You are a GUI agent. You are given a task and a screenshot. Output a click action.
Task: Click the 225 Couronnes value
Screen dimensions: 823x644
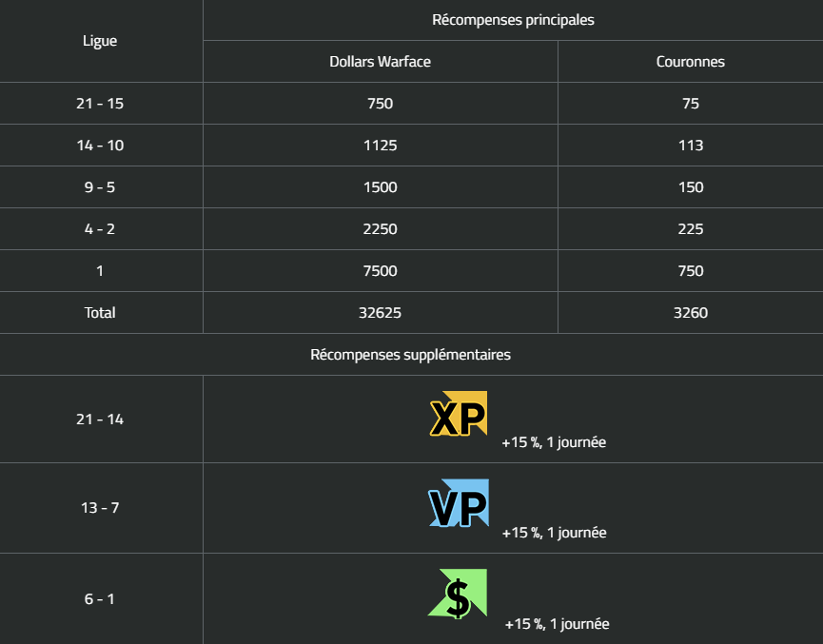tap(690, 229)
